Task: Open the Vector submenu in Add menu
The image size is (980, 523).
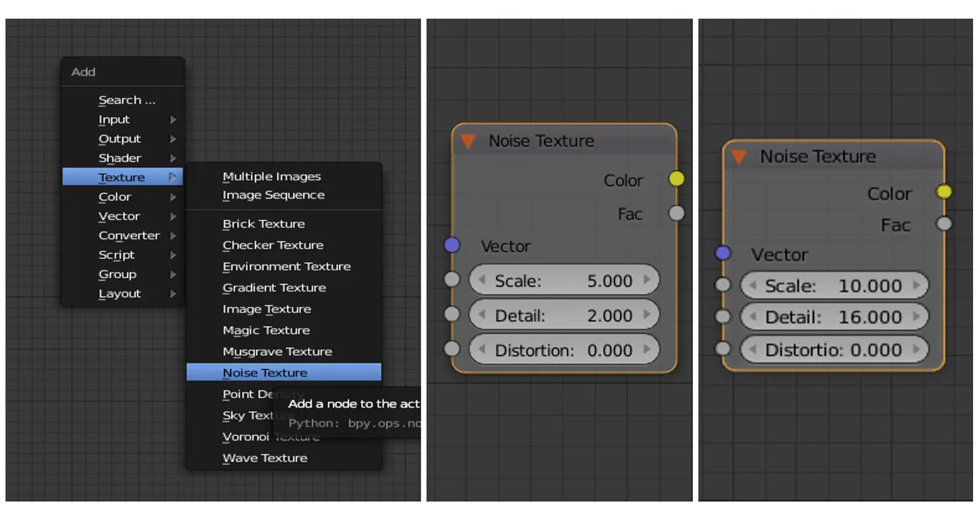Action: (122, 216)
